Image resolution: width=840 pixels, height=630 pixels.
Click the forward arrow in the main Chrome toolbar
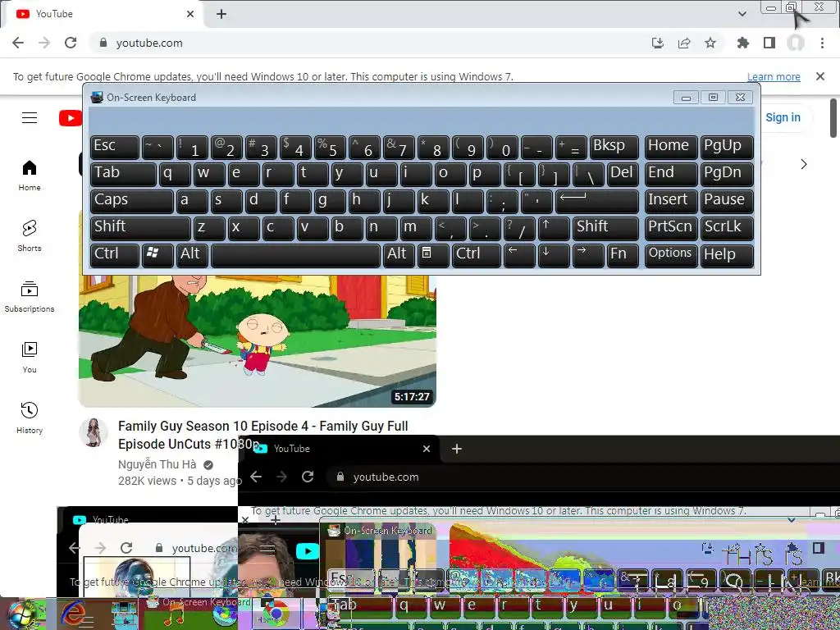[44, 43]
